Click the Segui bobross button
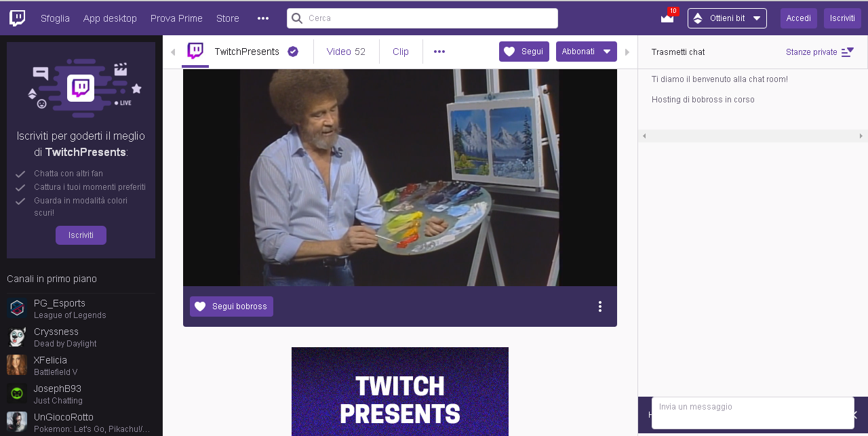The width and height of the screenshot is (868, 436). point(231,306)
